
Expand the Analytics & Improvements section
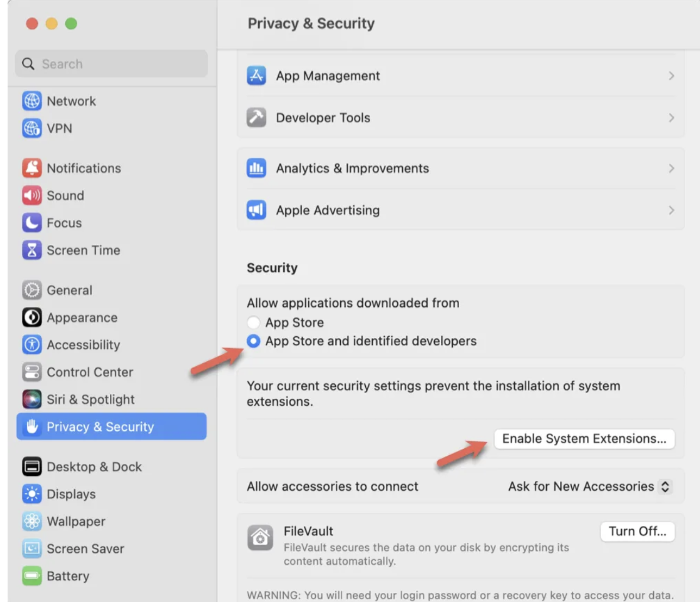(x=353, y=168)
